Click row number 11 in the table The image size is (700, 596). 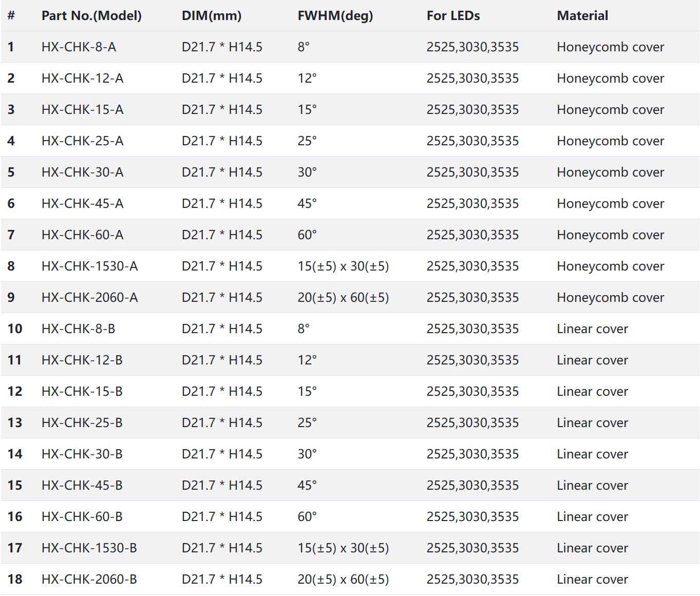[x=15, y=360]
